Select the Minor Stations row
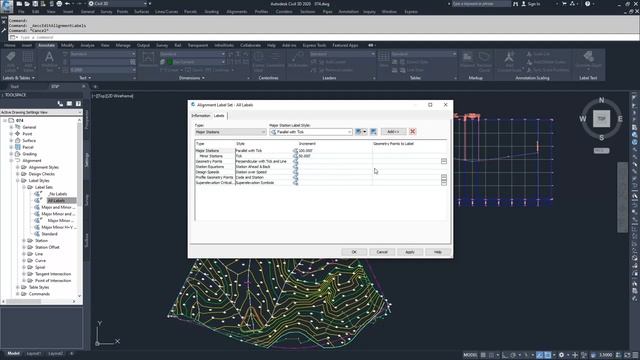Screen dimensions: 640x360 tap(320, 156)
